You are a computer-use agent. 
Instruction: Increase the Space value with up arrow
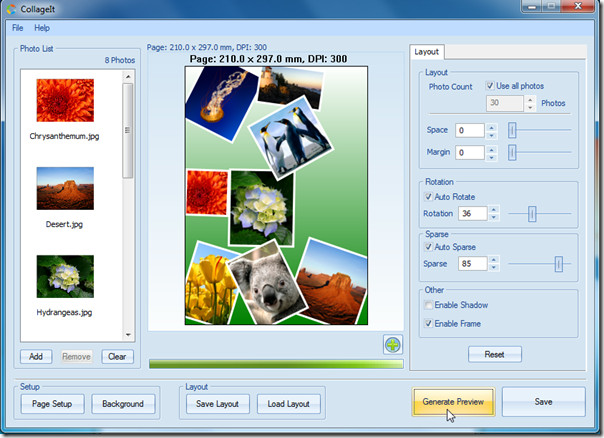click(x=492, y=127)
